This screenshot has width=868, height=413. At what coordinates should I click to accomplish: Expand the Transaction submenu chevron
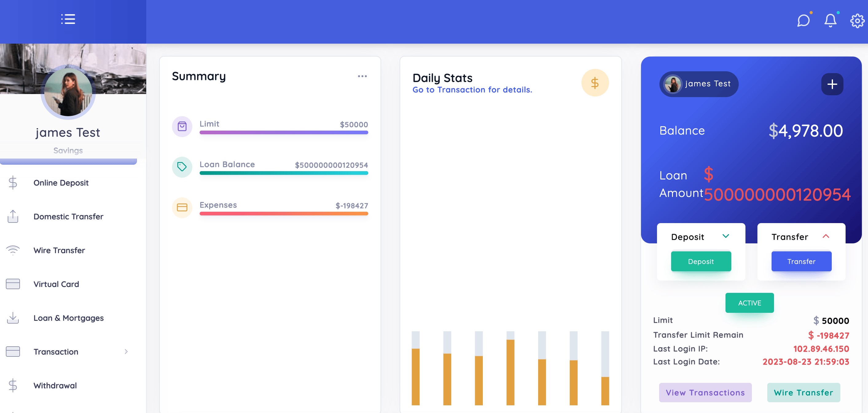point(126,352)
